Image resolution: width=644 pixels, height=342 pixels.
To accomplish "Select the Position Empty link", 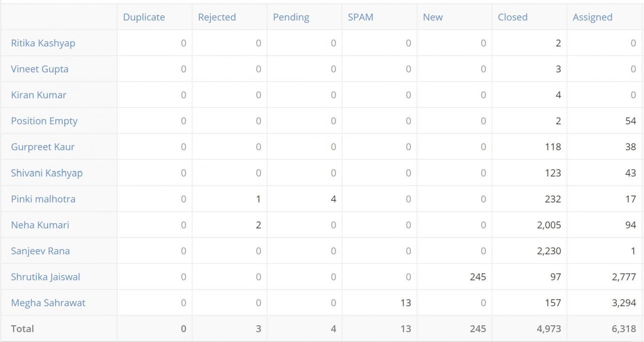I will (44, 121).
